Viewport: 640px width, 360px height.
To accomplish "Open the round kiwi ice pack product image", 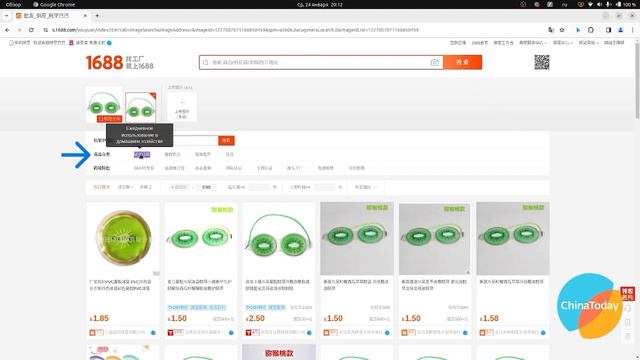I will 123,238.
